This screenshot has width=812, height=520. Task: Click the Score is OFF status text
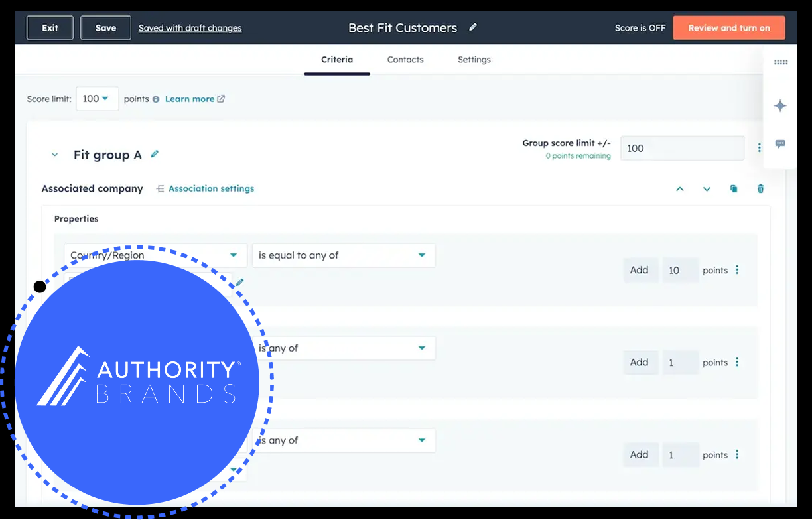pyautogui.click(x=640, y=28)
